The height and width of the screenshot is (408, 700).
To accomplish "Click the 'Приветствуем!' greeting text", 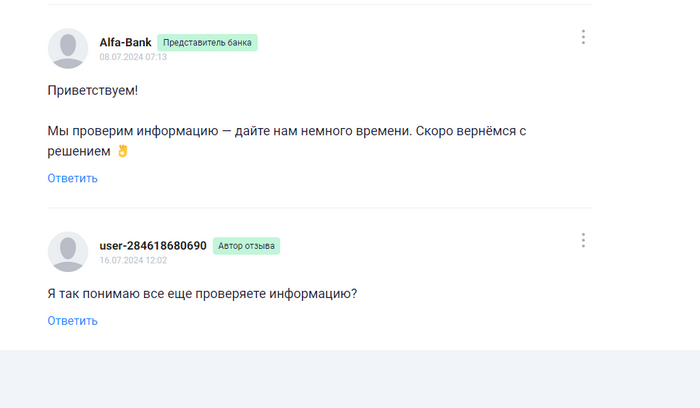I will point(93,90).
